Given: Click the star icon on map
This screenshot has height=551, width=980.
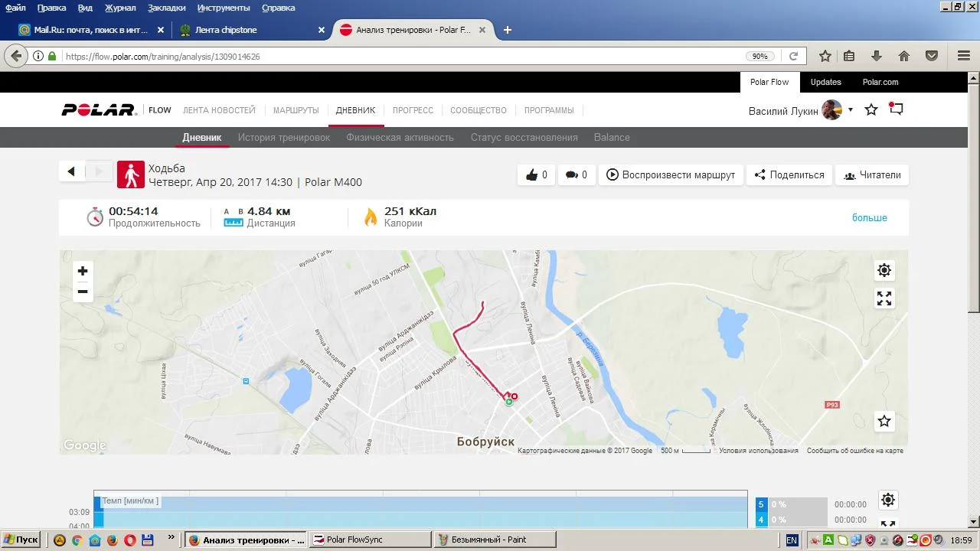Looking at the screenshot, I should (x=884, y=421).
